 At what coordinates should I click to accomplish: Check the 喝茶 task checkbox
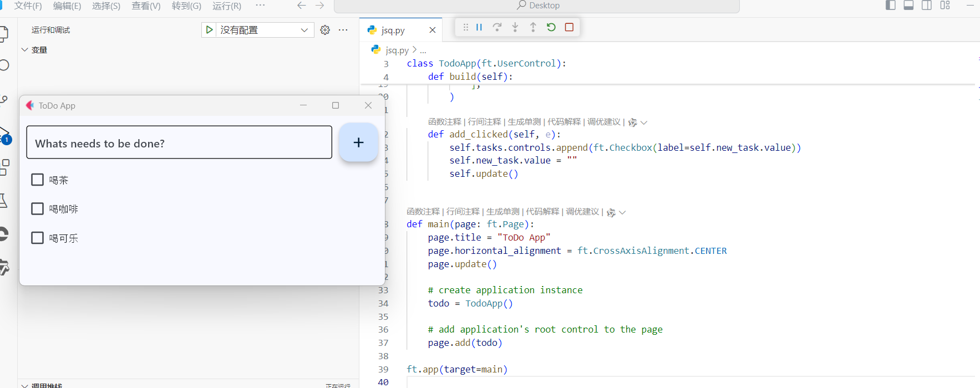(38, 180)
